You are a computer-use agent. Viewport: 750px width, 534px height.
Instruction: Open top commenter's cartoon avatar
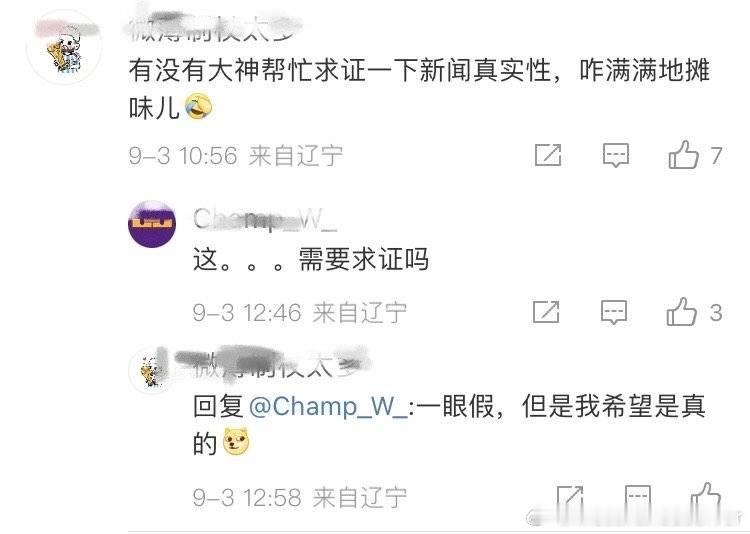[x=64, y=48]
